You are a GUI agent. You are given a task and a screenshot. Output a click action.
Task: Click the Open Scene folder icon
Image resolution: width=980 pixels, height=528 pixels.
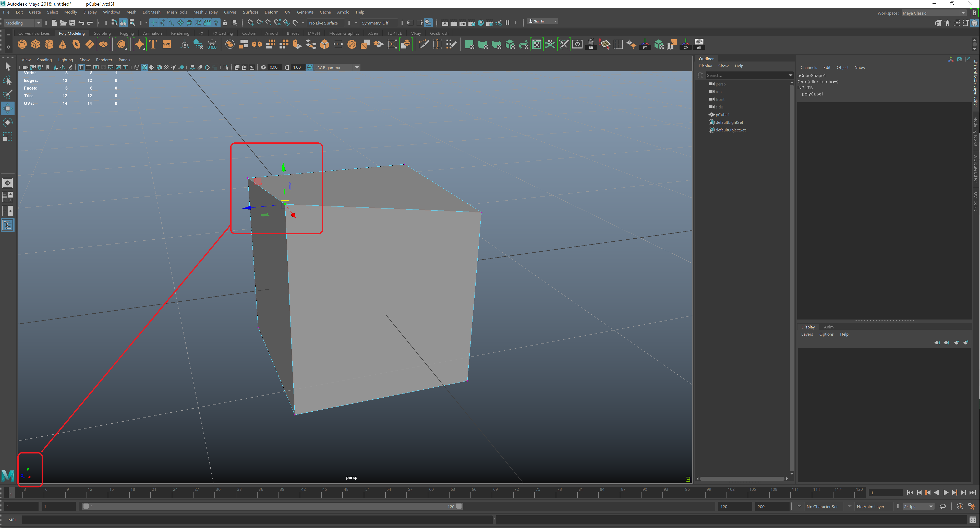pyautogui.click(x=63, y=23)
